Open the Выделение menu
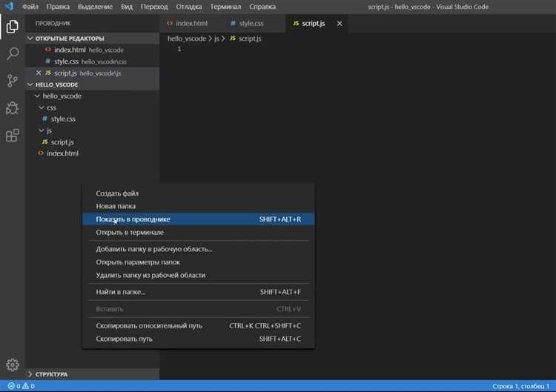The image size is (556, 392). (x=95, y=7)
